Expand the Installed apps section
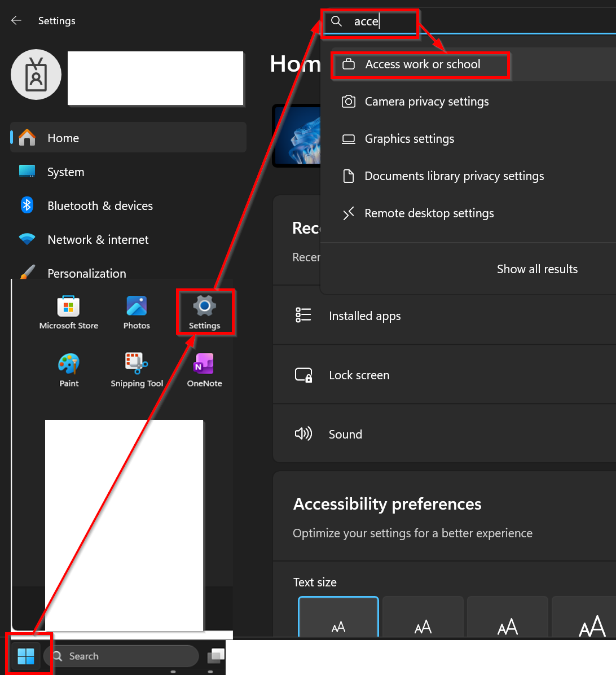The height and width of the screenshot is (675, 616). click(364, 315)
